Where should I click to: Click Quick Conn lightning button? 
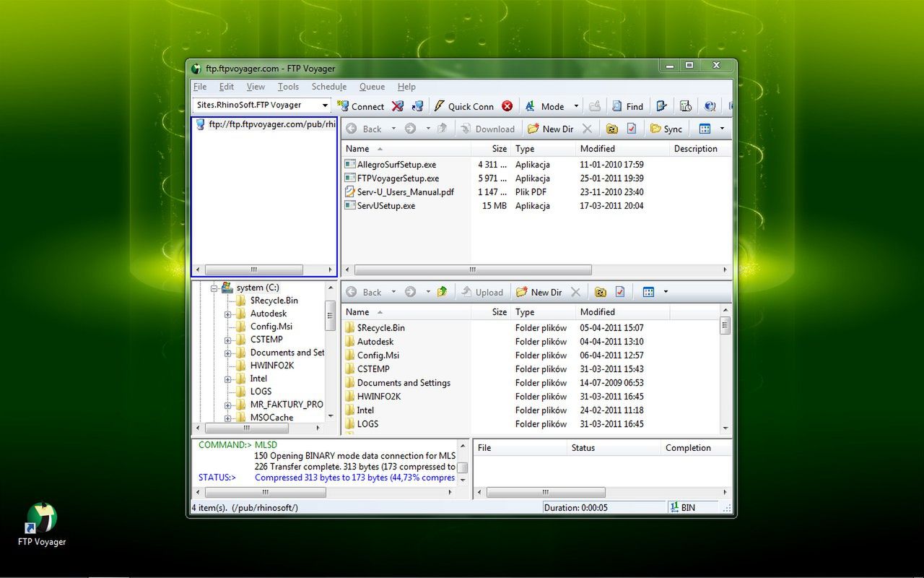[463, 106]
